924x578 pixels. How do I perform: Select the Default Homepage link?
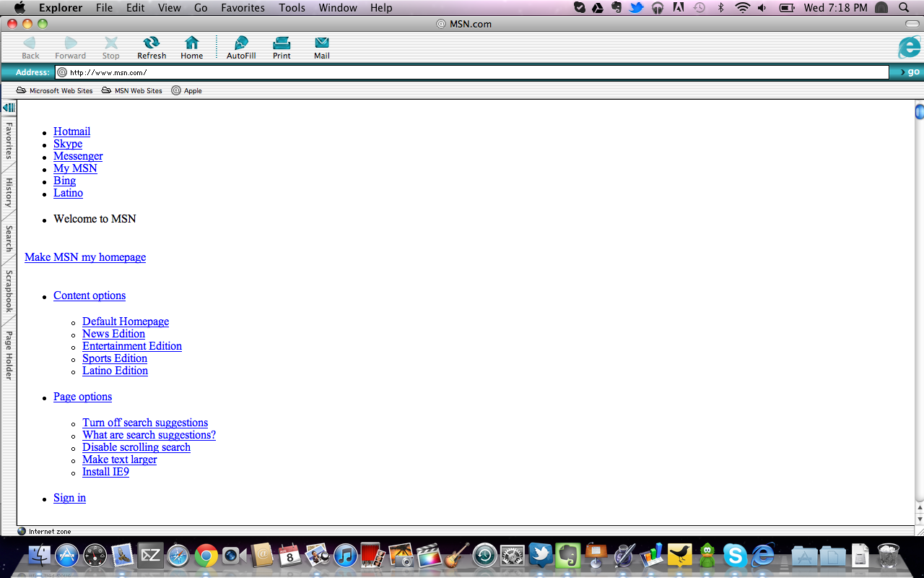tap(126, 322)
